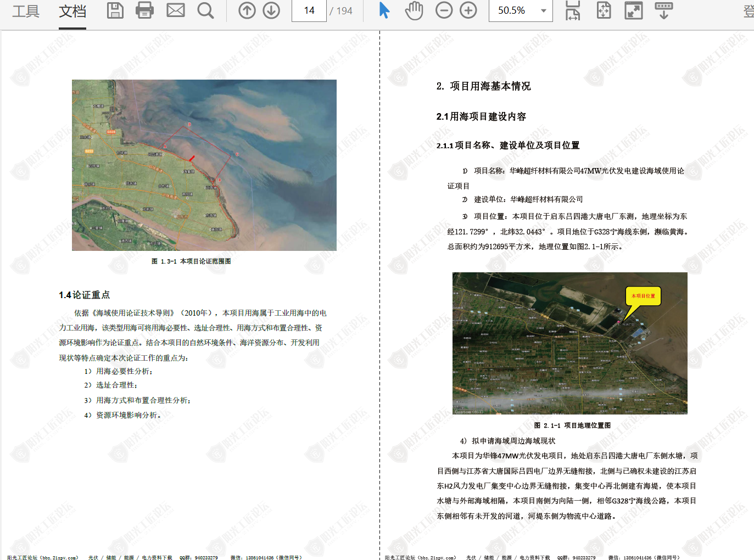Zoom out with minus icon
754x560 pixels.
click(444, 10)
